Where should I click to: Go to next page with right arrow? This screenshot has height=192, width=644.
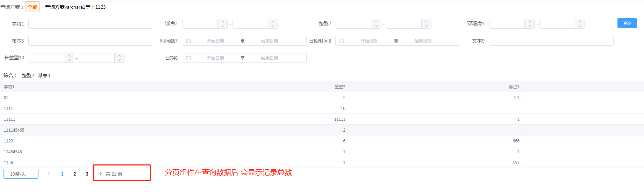click(101, 174)
